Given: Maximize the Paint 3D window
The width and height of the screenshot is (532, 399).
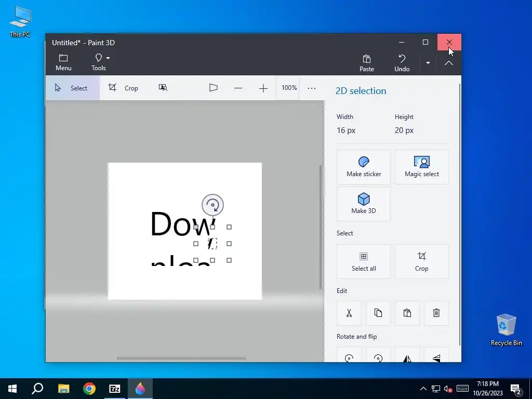Looking at the screenshot, I should click(x=425, y=43).
